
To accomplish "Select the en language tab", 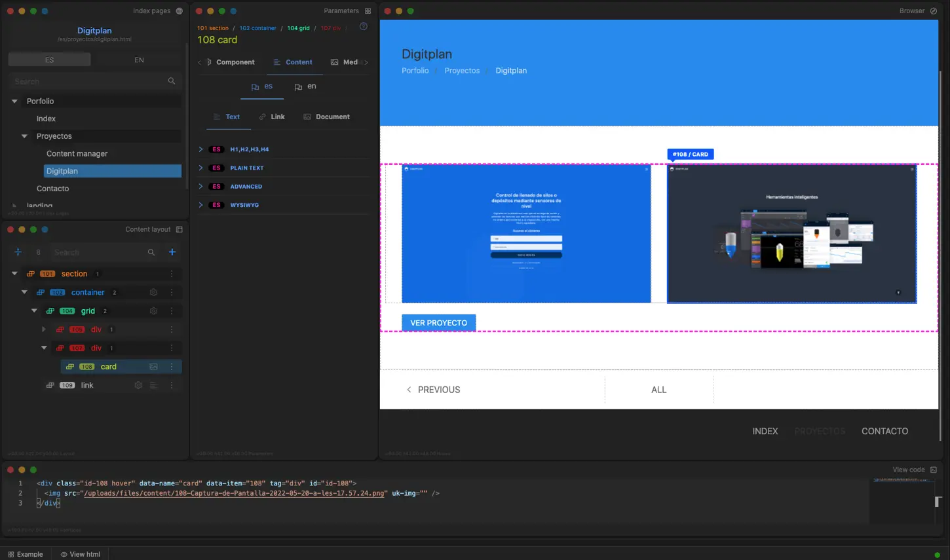I will [306, 86].
